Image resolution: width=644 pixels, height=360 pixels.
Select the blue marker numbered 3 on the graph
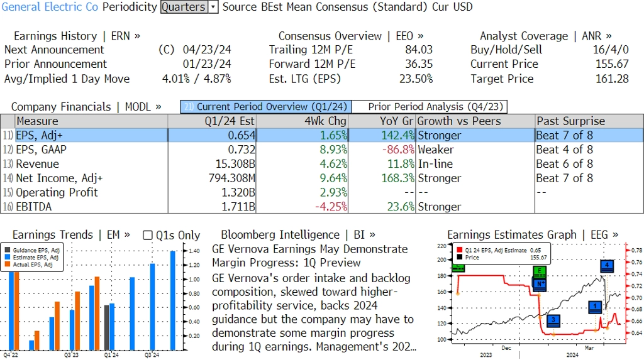tap(553, 320)
